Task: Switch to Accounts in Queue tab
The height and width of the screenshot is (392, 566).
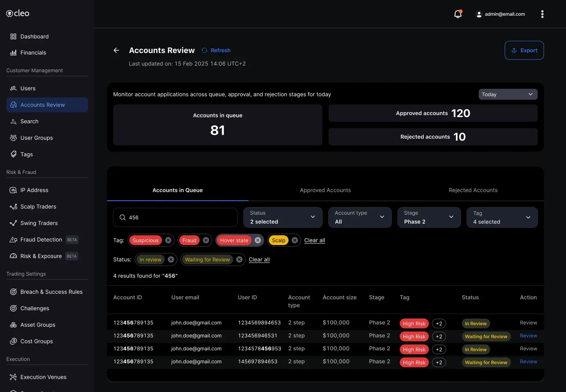Action: pos(178,190)
